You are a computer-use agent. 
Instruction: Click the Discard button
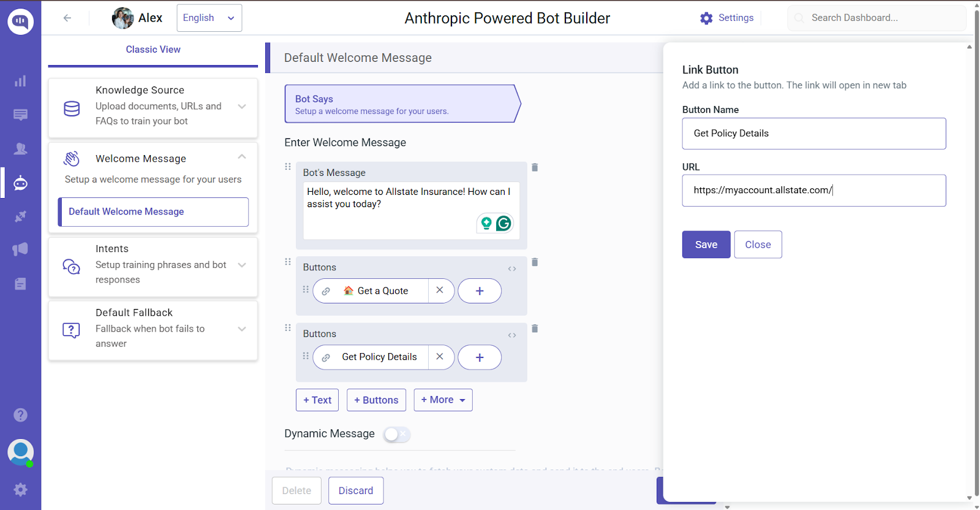click(x=356, y=490)
